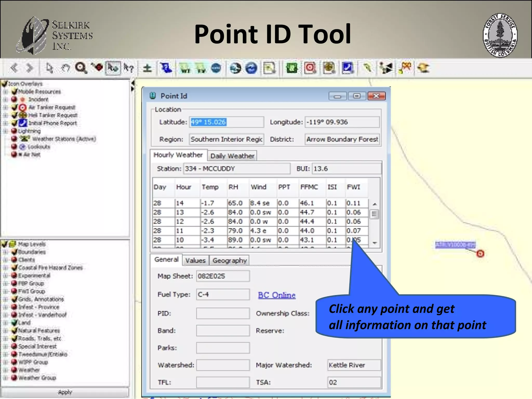Expand the Land tree node
This screenshot has height=399, width=532.
[5, 323]
